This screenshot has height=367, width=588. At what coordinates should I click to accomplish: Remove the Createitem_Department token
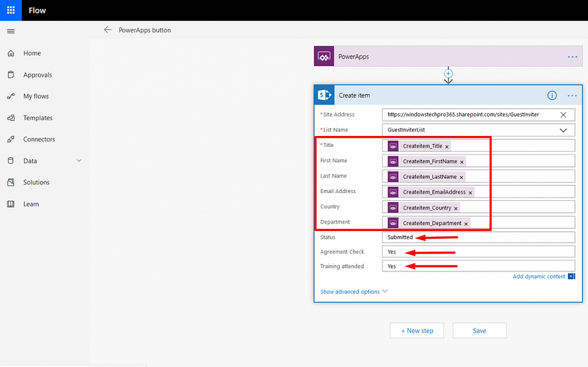pyautogui.click(x=466, y=224)
